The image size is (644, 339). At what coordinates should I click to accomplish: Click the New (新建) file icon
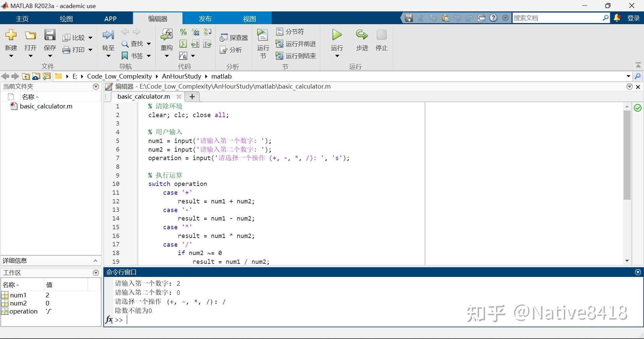pos(11,35)
